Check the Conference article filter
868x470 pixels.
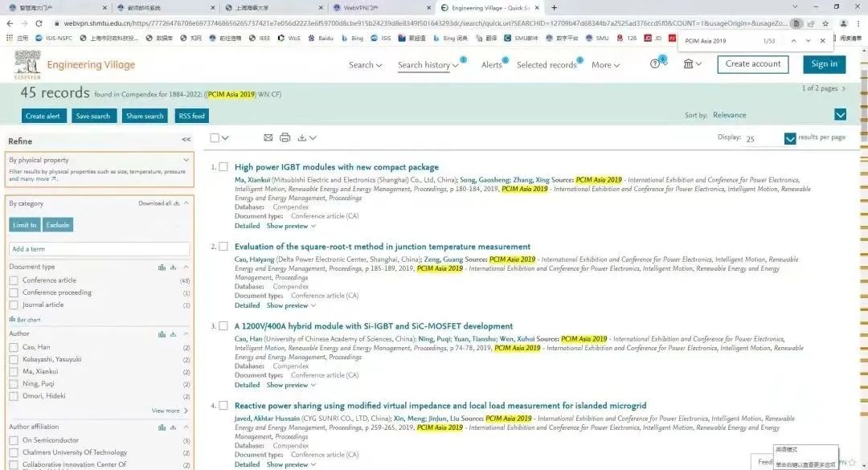tap(14, 280)
